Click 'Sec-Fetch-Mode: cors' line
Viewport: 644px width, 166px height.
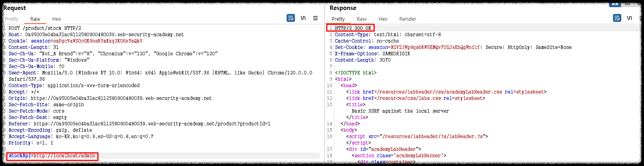pyautogui.click(x=37, y=111)
